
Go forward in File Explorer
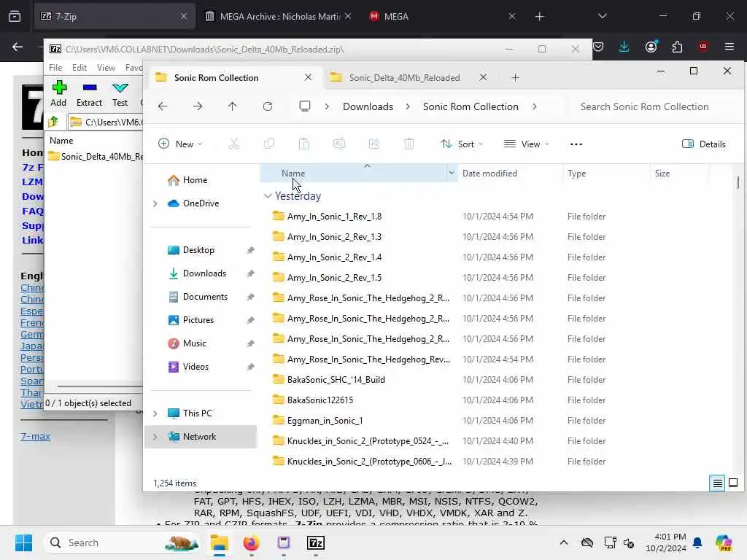pos(198,106)
